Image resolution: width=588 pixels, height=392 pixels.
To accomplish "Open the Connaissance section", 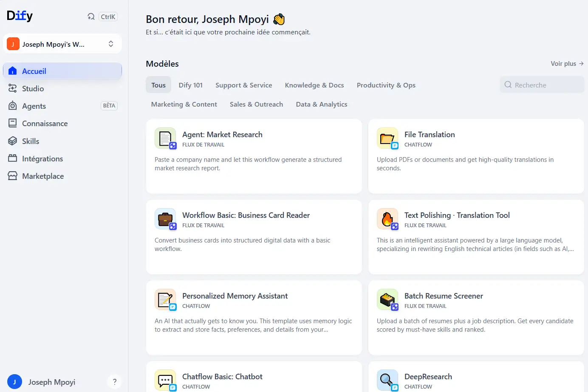I will [x=62, y=123].
